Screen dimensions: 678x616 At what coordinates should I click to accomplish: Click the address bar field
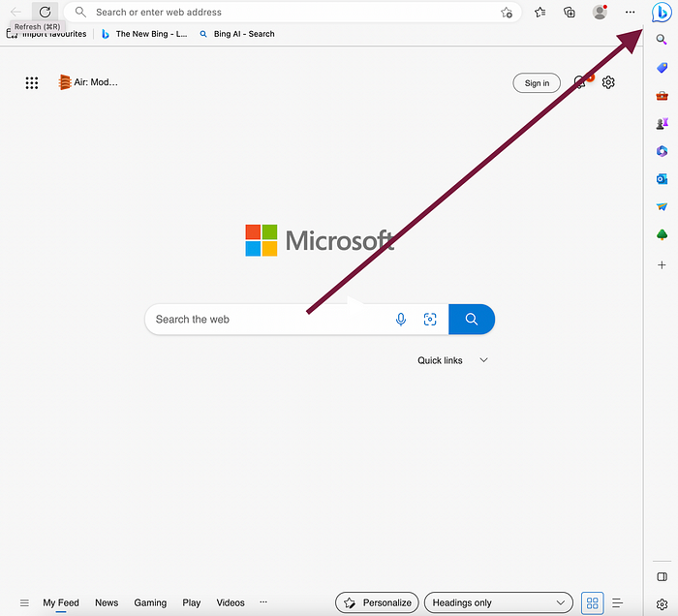pyautogui.click(x=293, y=12)
